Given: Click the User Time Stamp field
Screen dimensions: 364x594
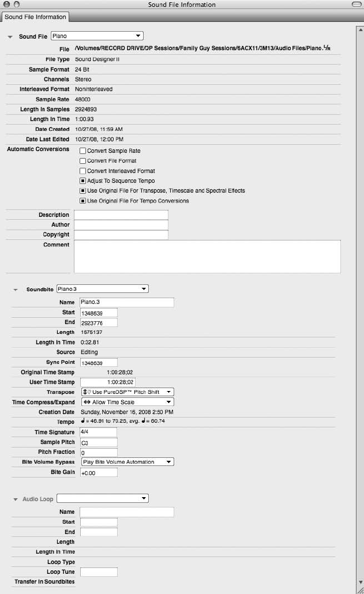Looking at the screenshot, I should coord(107,382).
